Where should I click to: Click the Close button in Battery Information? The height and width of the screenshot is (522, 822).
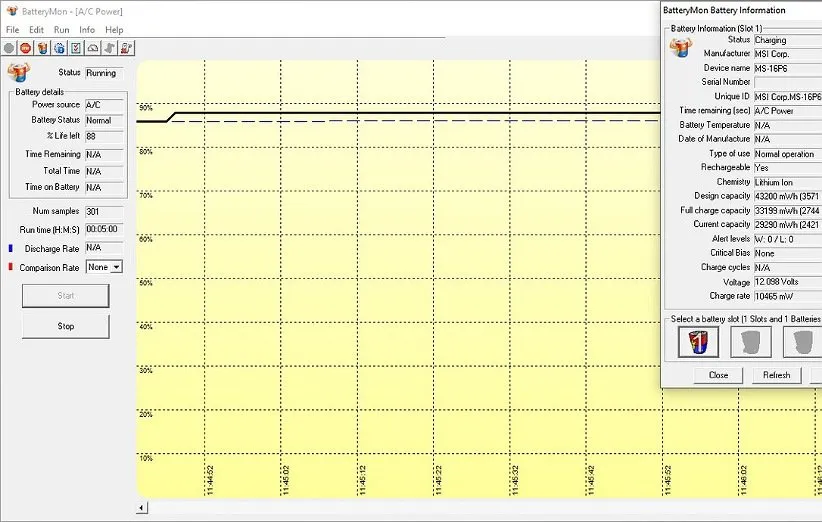[x=718, y=375]
